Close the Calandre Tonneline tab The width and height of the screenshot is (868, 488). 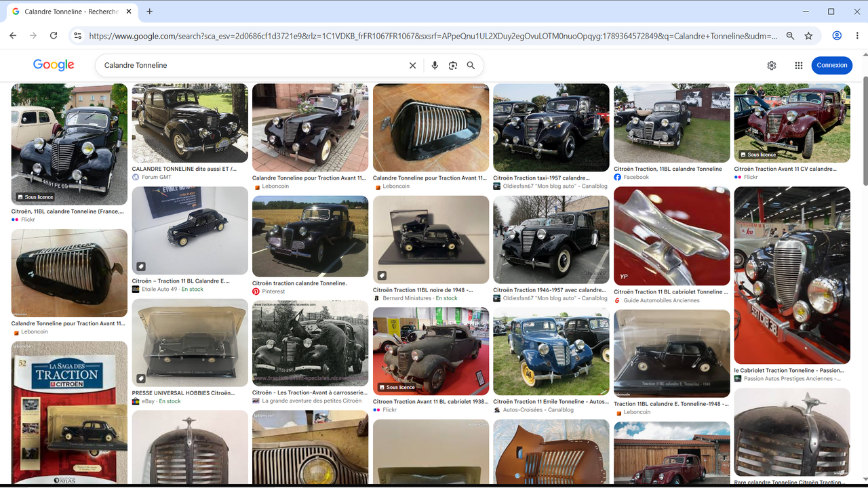(130, 12)
